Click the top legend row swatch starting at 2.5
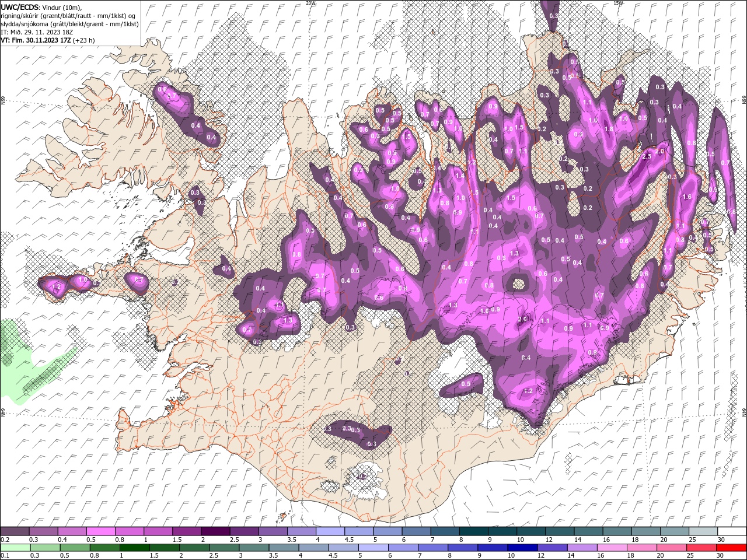 coord(244,531)
